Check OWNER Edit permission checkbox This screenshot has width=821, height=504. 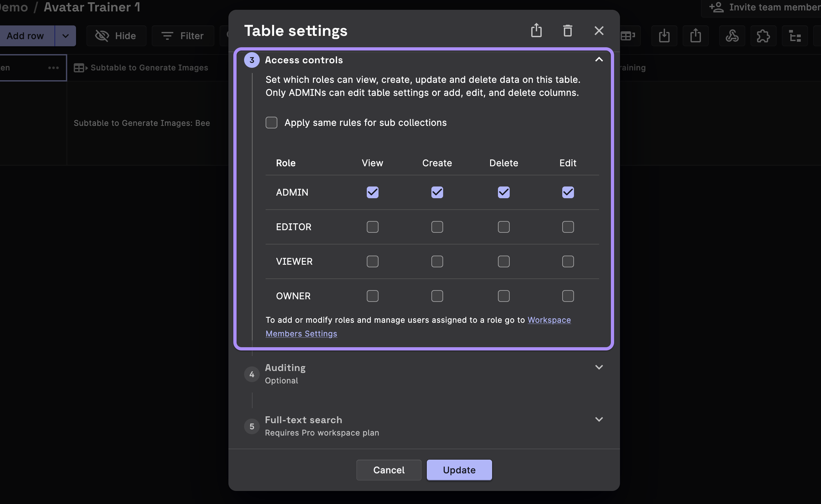pos(568,296)
